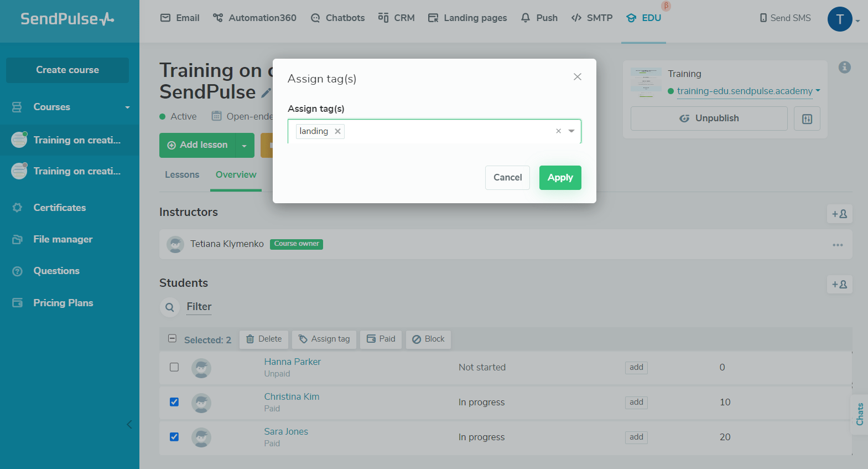The height and width of the screenshot is (469, 868).
Task: Go to Chatbots section
Action: click(337, 18)
